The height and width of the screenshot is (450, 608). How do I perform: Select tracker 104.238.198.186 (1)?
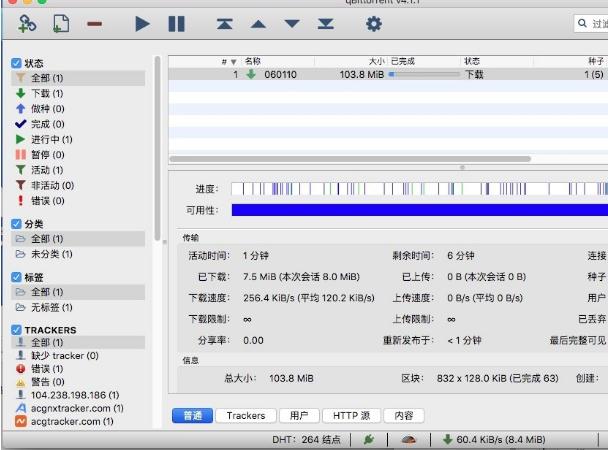point(78,395)
